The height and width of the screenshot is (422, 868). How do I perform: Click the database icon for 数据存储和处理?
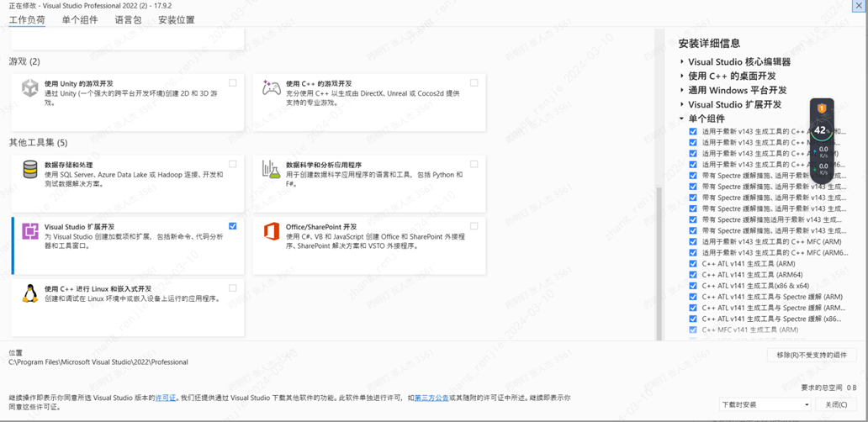(x=30, y=169)
